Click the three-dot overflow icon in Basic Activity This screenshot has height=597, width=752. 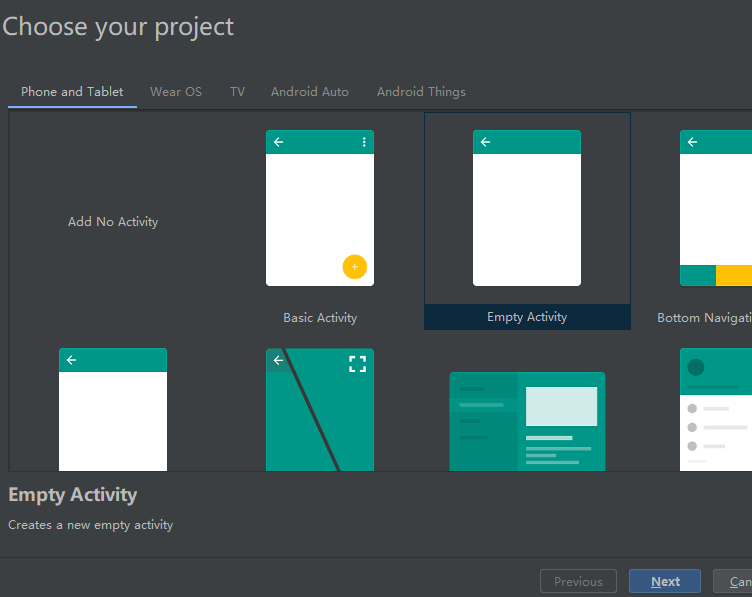364,142
